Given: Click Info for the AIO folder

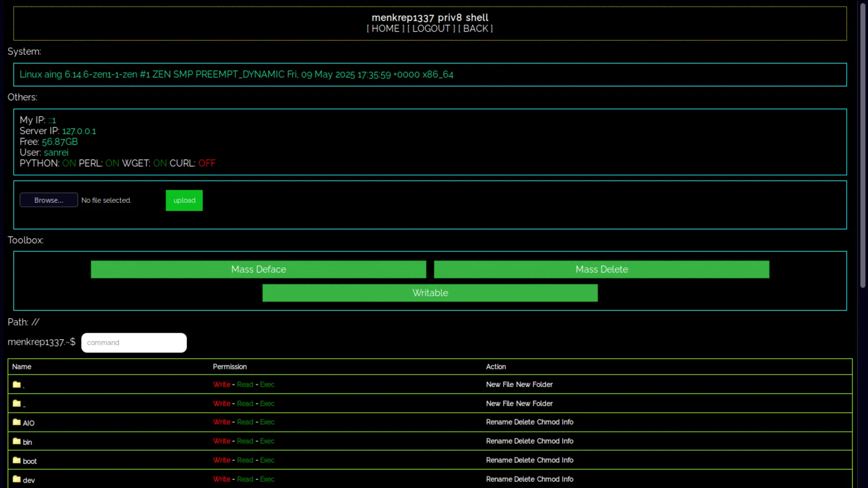Looking at the screenshot, I should [567, 422].
